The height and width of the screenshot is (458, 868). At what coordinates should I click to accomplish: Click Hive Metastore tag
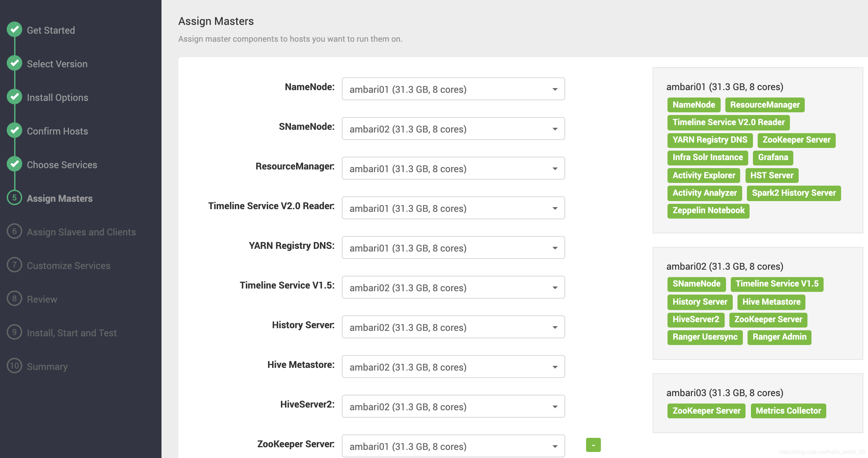tap(771, 302)
